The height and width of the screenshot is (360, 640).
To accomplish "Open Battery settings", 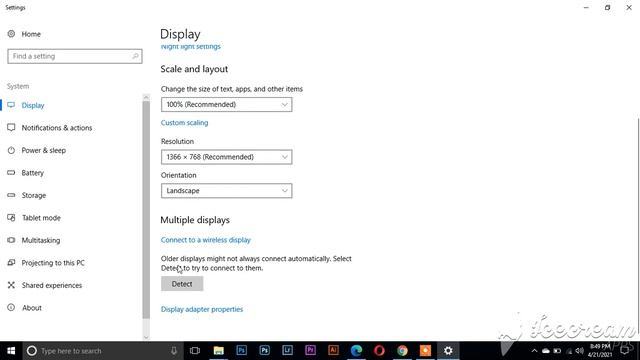I will point(33,173).
